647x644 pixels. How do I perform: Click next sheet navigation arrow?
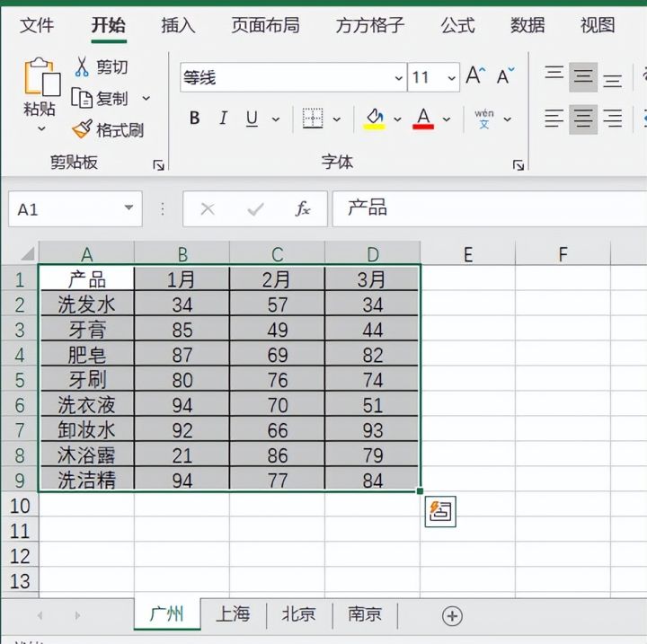[77, 615]
